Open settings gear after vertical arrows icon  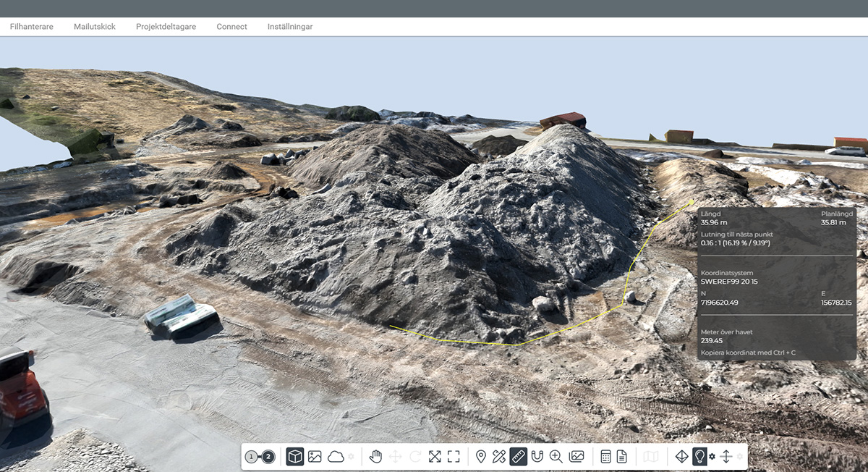739,457
